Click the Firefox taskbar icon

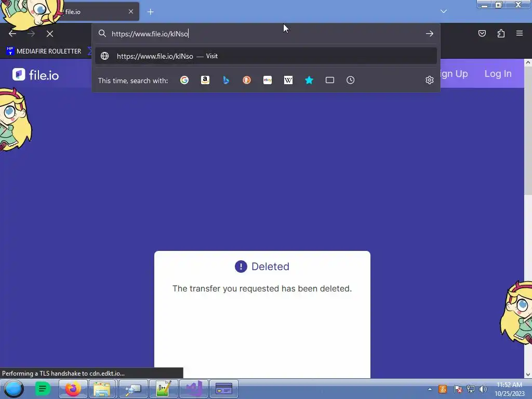pos(73,389)
